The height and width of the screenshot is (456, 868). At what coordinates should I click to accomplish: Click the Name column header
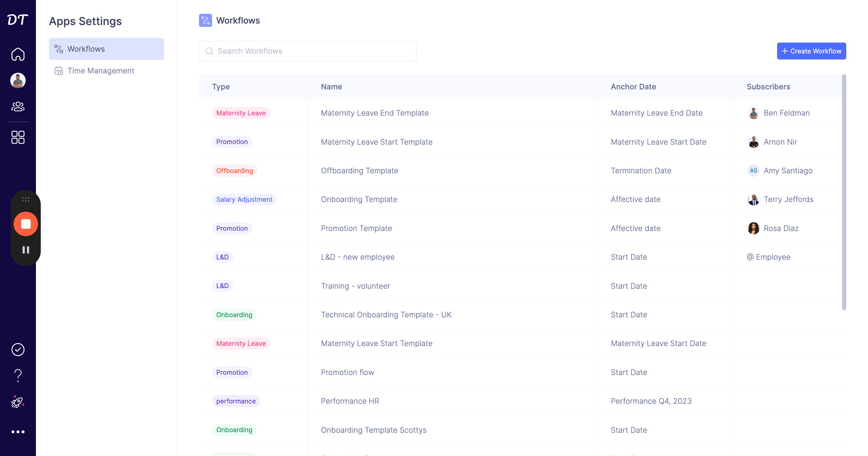point(331,87)
